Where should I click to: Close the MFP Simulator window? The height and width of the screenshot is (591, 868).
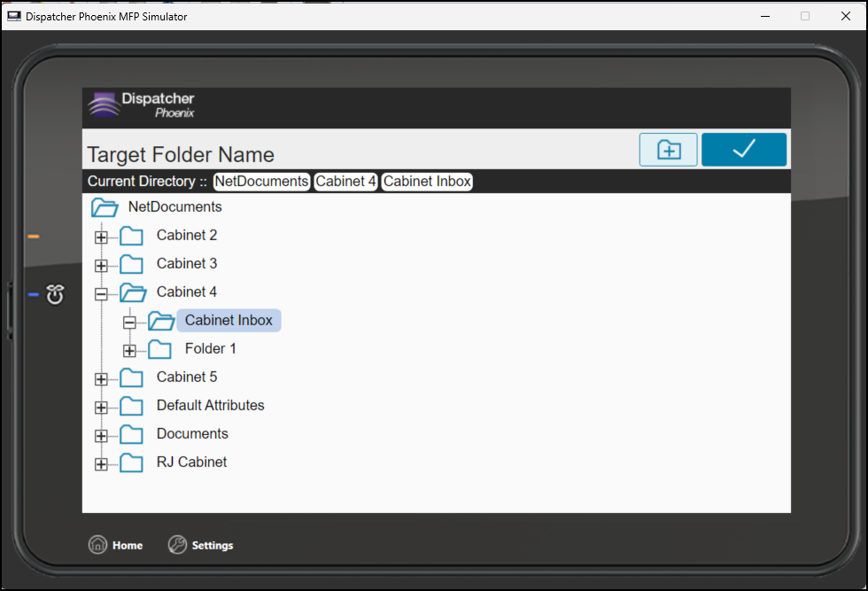click(x=845, y=16)
